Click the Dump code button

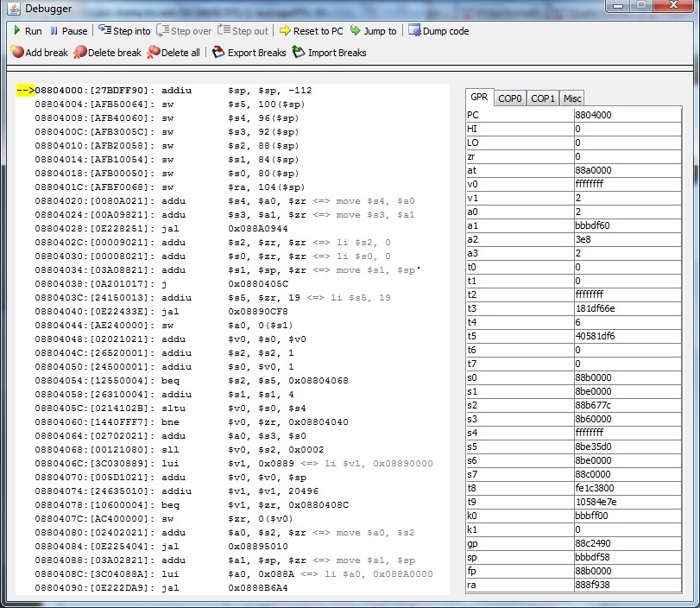coord(438,31)
